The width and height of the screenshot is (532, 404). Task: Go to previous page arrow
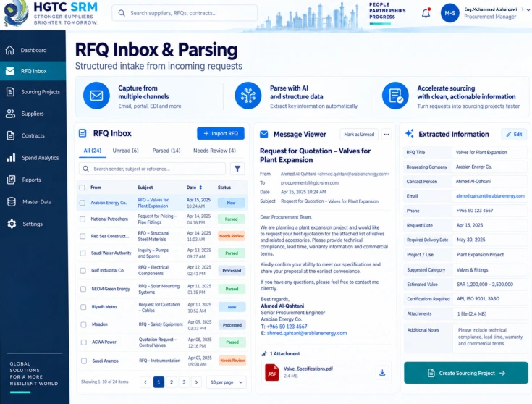[145, 382]
